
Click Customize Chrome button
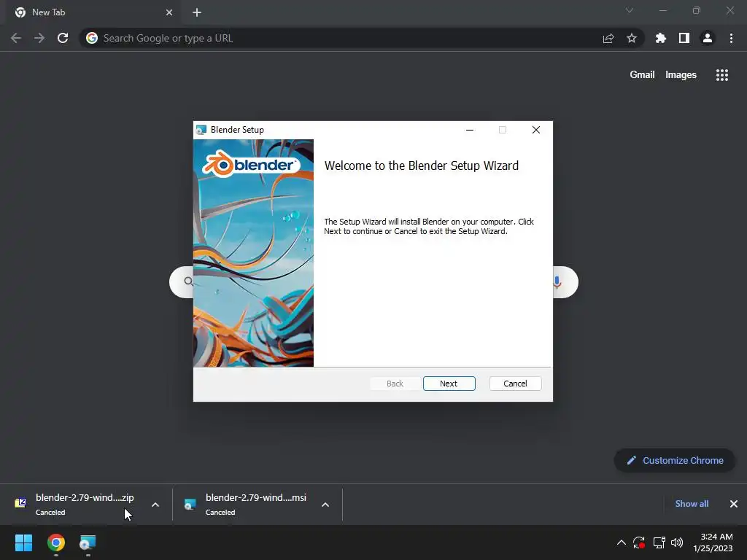click(674, 461)
